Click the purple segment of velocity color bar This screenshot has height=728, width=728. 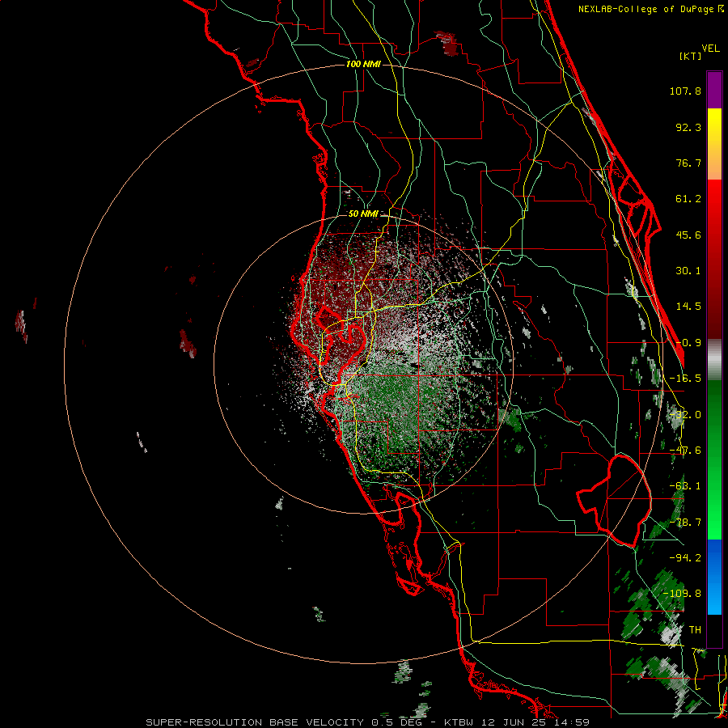click(x=714, y=90)
